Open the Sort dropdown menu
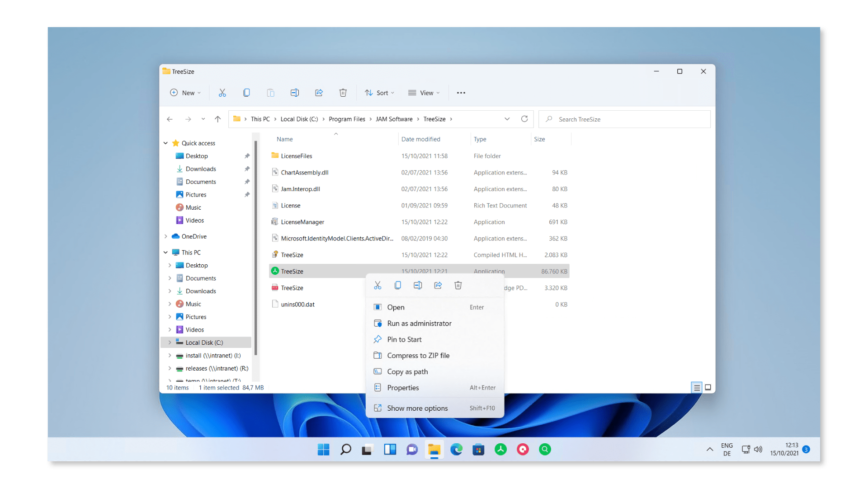 380,93
